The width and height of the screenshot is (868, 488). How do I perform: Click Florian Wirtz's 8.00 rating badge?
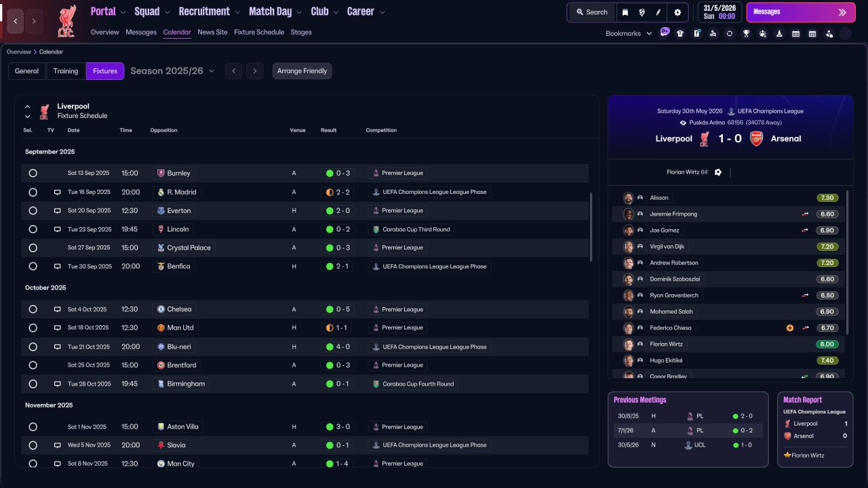coord(826,344)
